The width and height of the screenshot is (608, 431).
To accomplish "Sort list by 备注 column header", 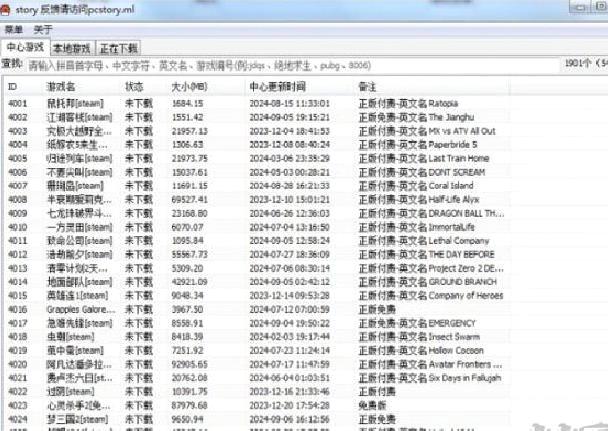I will [x=367, y=86].
